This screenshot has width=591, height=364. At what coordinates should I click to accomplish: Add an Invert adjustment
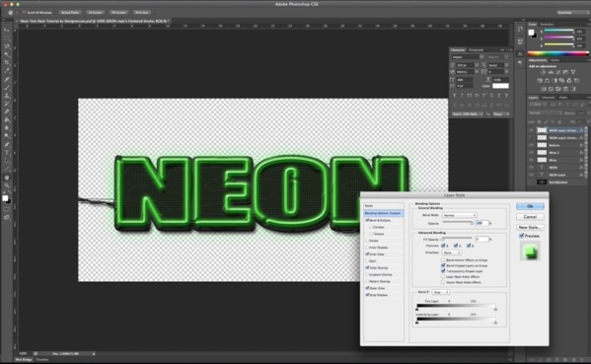click(543, 89)
